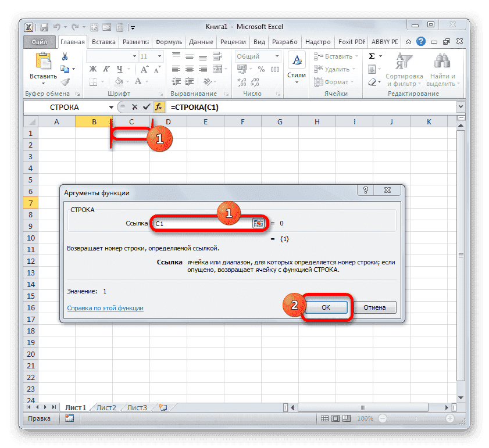Confirm the dialog with OK
The image size is (489, 448).
coord(326,307)
